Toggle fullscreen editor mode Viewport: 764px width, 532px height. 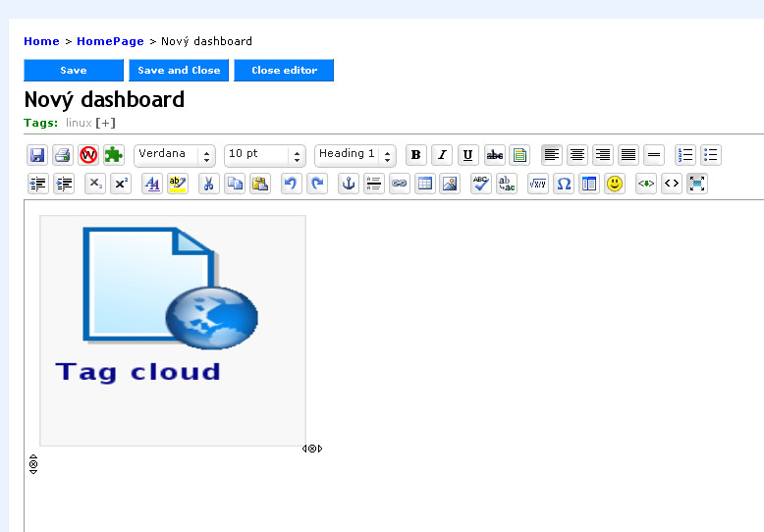pos(697,184)
